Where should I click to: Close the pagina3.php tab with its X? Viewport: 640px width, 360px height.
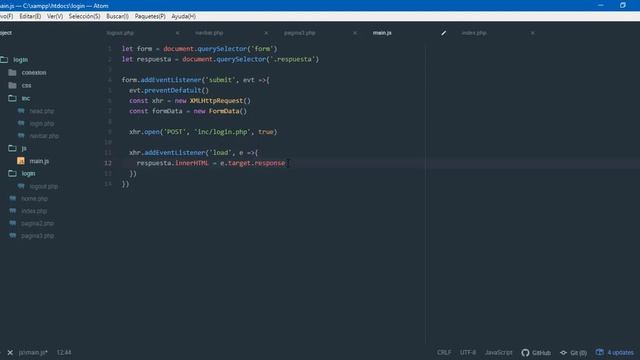pyautogui.click(x=355, y=33)
